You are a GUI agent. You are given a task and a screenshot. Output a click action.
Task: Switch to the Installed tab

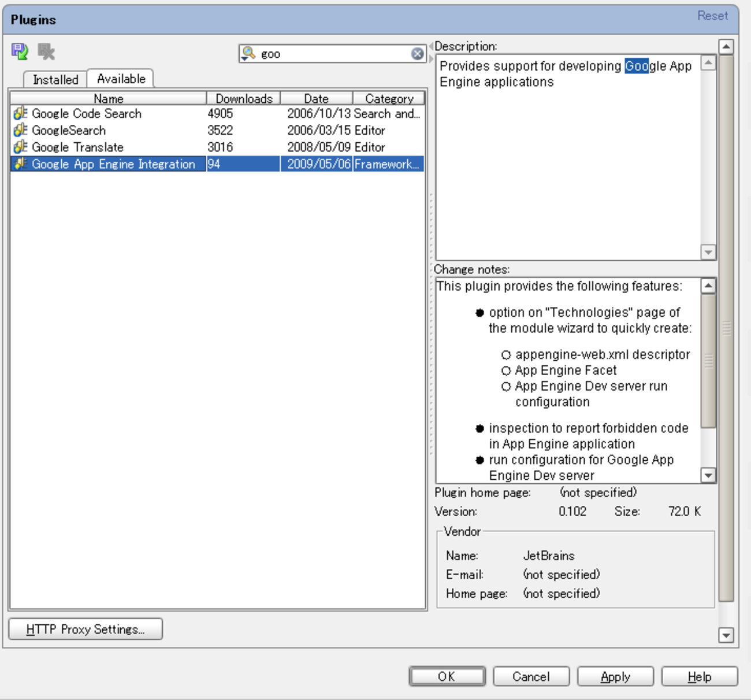(55, 79)
